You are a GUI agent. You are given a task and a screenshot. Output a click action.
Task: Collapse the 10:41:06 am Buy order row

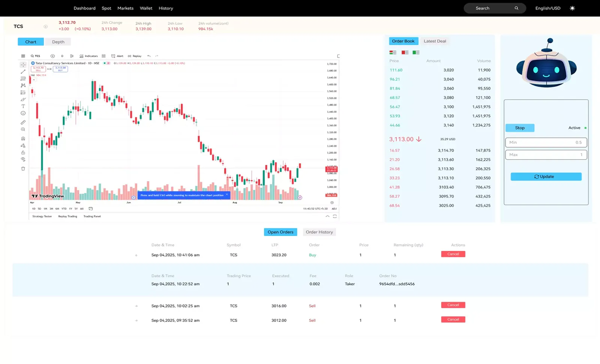click(x=136, y=255)
